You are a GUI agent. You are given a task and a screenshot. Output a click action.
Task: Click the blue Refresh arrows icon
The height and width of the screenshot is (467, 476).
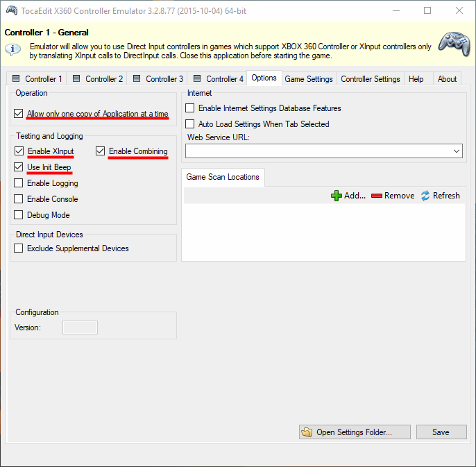pyautogui.click(x=425, y=196)
